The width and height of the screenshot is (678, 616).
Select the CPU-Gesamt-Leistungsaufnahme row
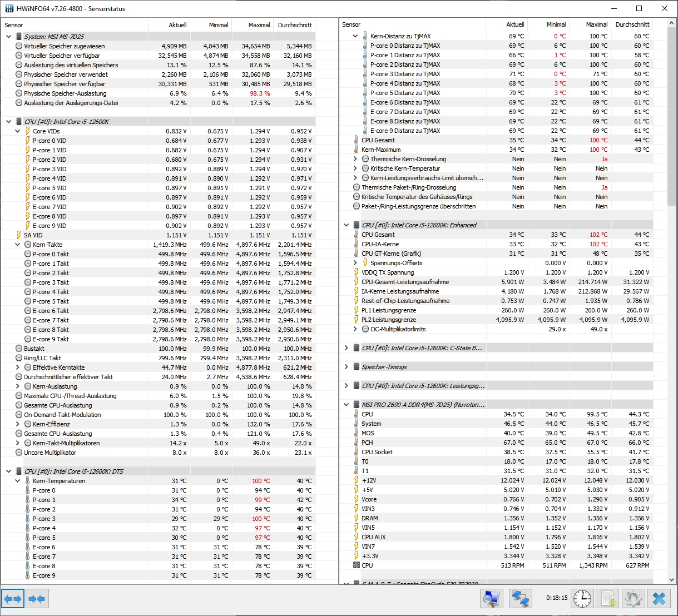coord(496,282)
